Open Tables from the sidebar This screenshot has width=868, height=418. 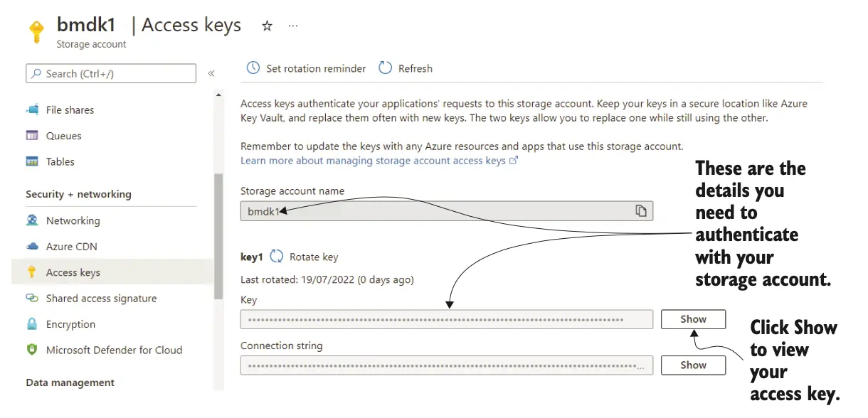pos(60,162)
